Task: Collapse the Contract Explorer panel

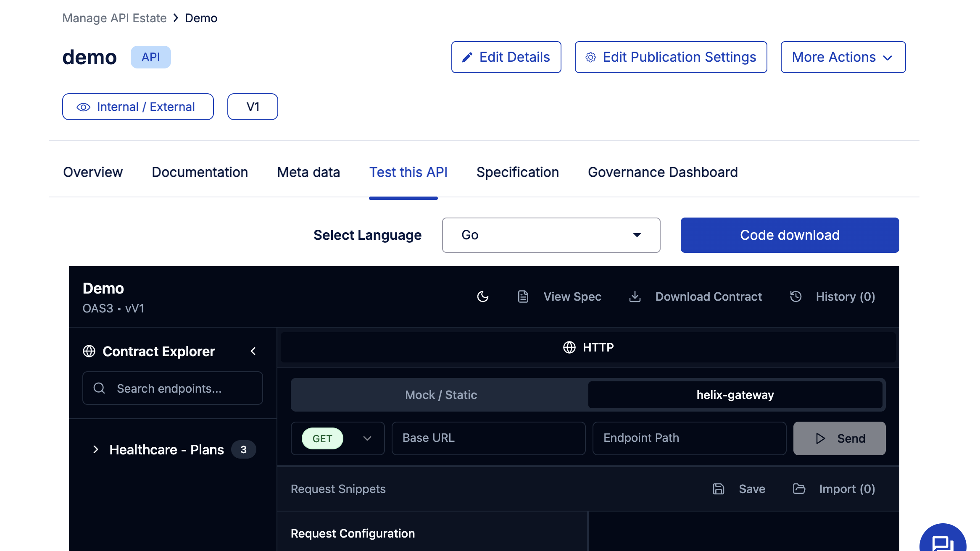Action: [253, 351]
